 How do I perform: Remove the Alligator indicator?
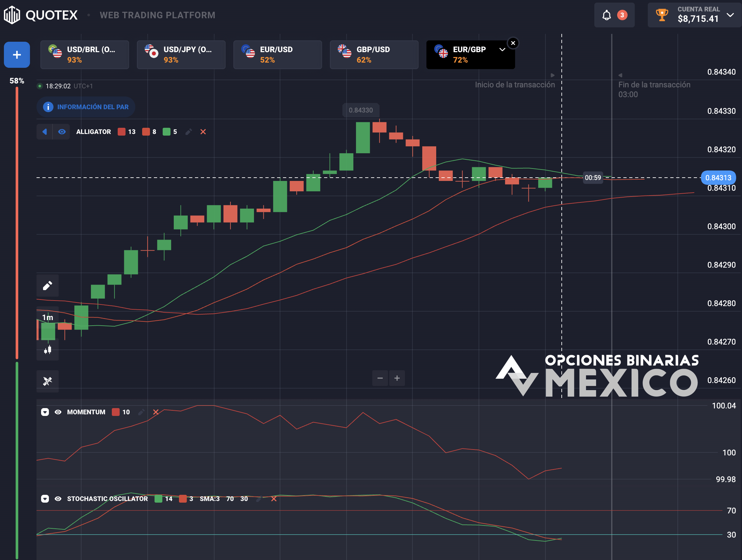pos(203,132)
